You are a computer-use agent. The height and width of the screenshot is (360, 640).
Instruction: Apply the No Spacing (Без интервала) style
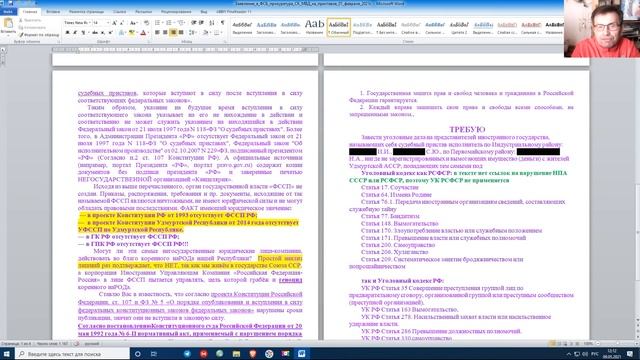(386, 27)
